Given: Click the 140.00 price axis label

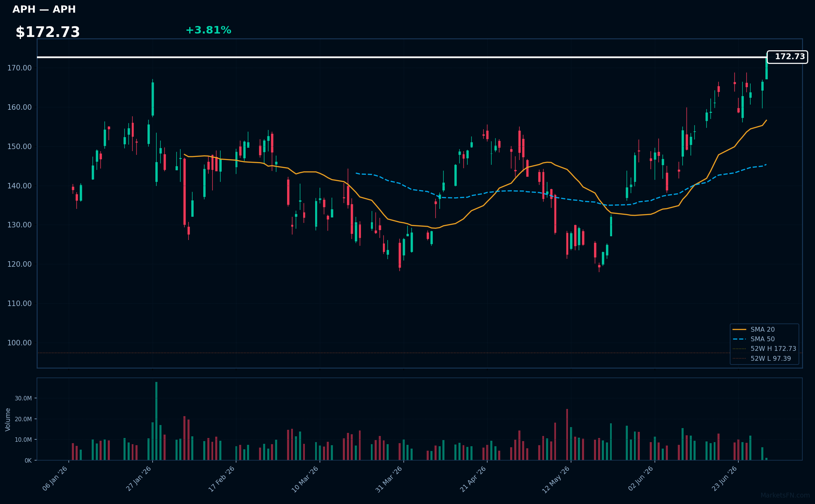Looking at the screenshot, I should 20,186.
